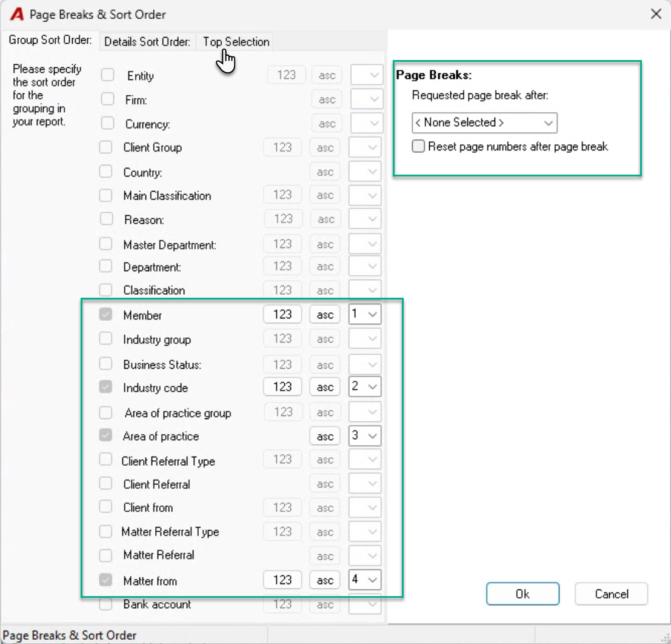Viewport: 671px width, 644px height.
Task: Open the Matter from order dropdown
Action: click(365, 580)
